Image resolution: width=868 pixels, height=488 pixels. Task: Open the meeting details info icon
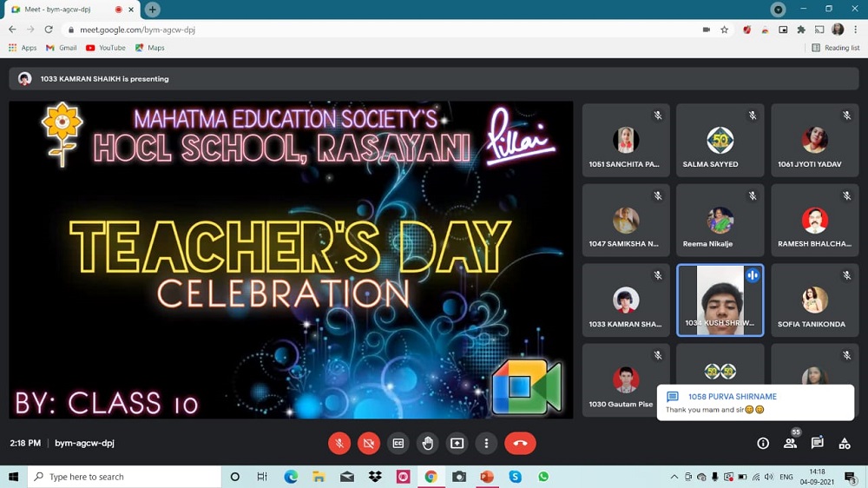point(763,443)
